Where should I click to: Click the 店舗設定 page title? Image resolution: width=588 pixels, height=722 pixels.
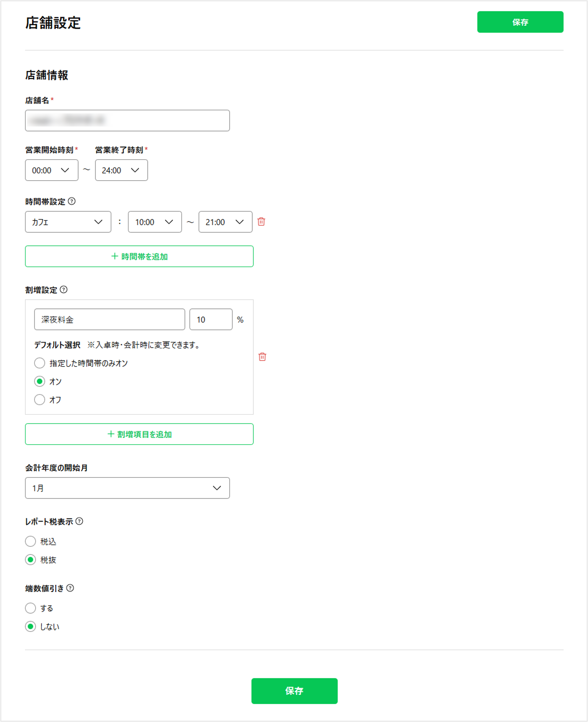coord(53,23)
